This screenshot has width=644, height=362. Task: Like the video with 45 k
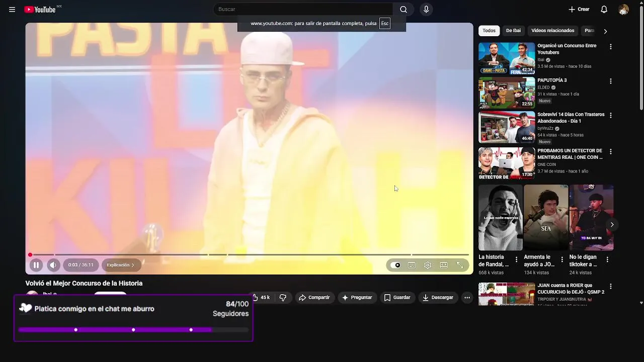tap(262, 298)
